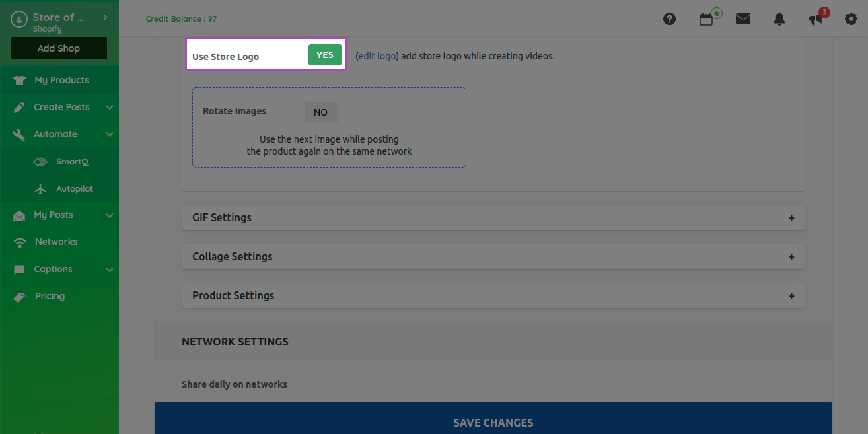Open the SmartQ menu item
Image resolution: width=868 pixels, height=434 pixels.
click(71, 161)
